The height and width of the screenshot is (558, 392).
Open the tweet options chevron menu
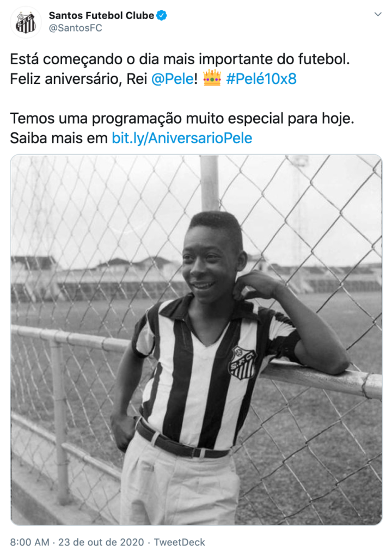378,14
